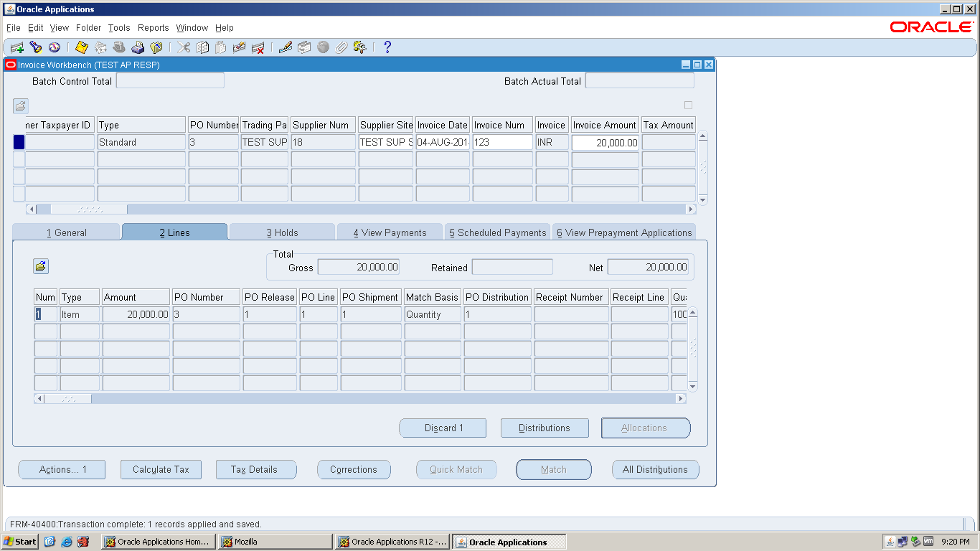Click the Match Basis cell showing Quantity
The width and height of the screenshot is (980, 551).
(433, 314)
